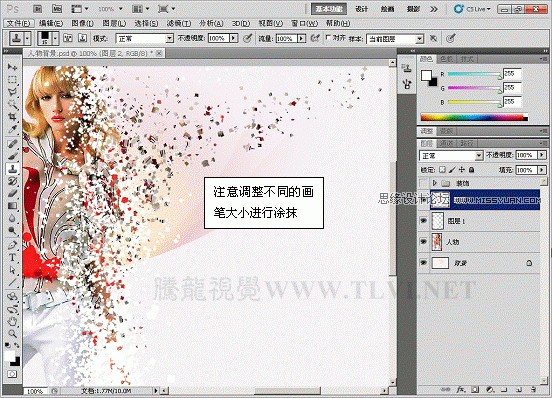The height and width of the screenshot is (398, 552).
Task: Open the 流量 flow slider arrow
Action: click(x=301, y=38)
